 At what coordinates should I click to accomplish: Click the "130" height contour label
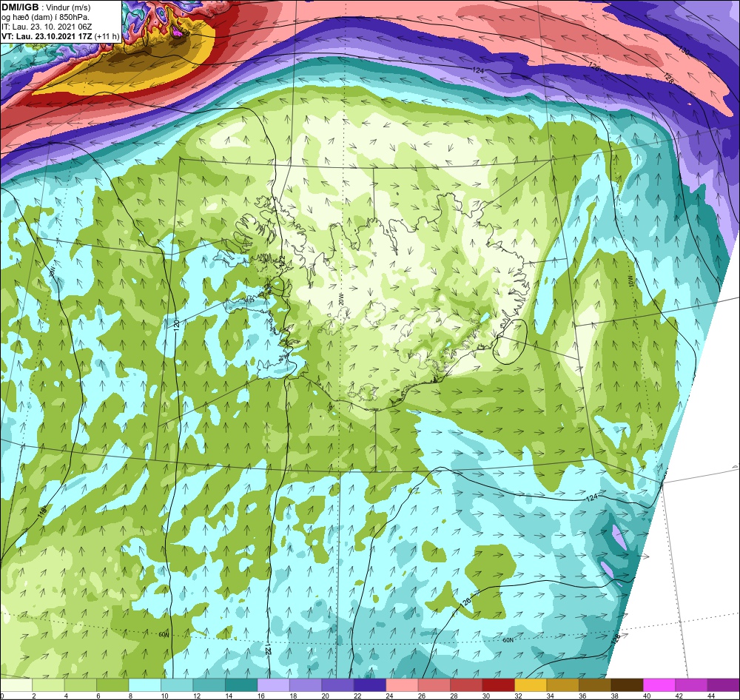(x=684, y=51)
